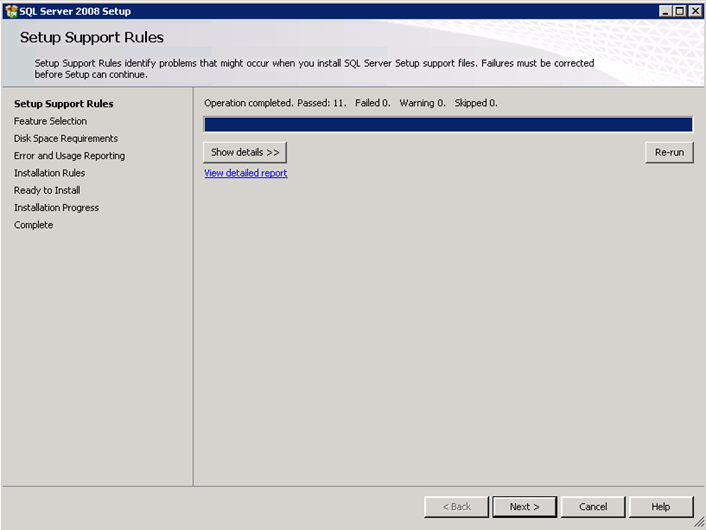
Task: Open Help for setup
Action: pyautogui.click(x=661, y=507)
